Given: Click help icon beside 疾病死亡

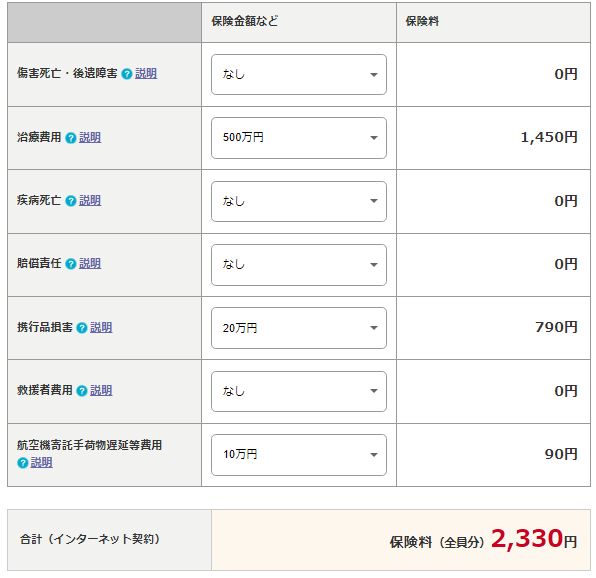Looking at the screenshot, I should coord(71,201).
